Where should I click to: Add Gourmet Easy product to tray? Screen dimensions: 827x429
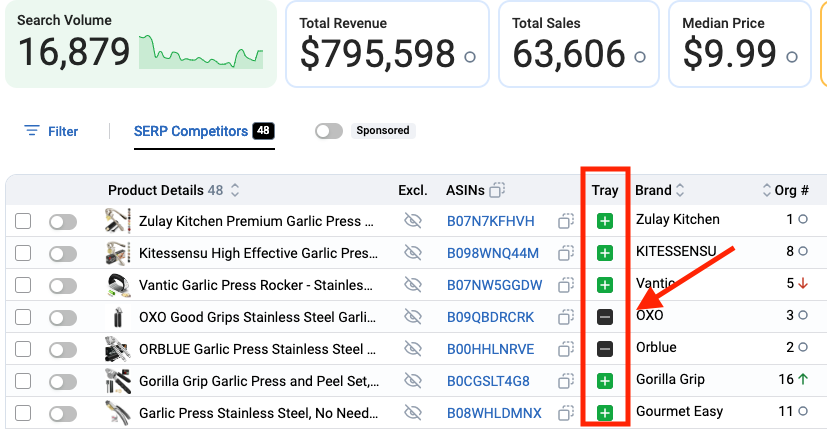click(x=604, y=413)
